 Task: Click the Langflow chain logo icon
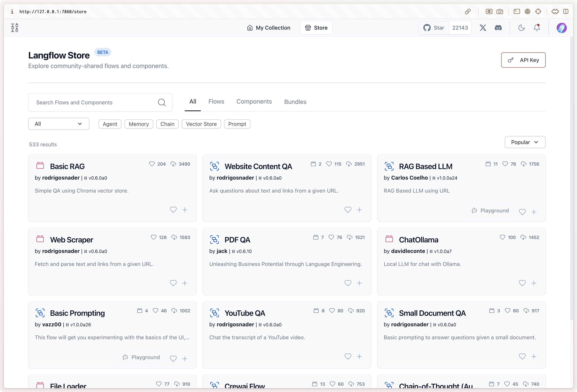(15, 28)
